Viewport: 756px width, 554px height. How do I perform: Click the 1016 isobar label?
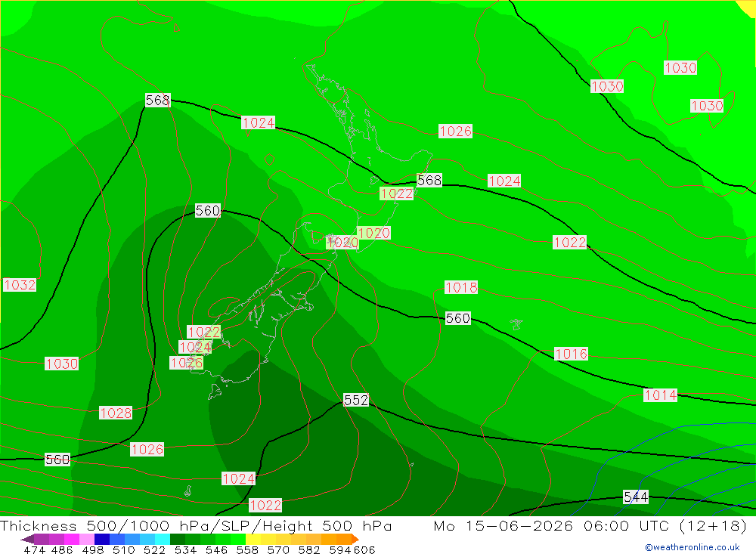coord(571,354)
